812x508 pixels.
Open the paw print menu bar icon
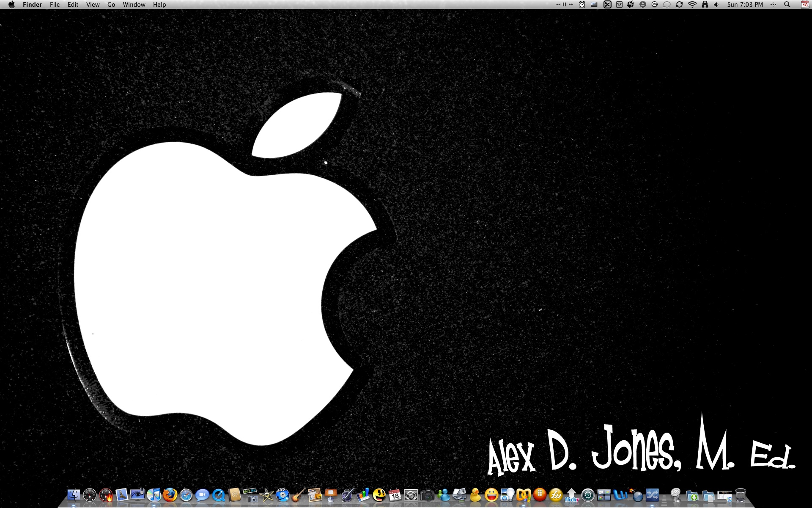[x=631, y=5]
